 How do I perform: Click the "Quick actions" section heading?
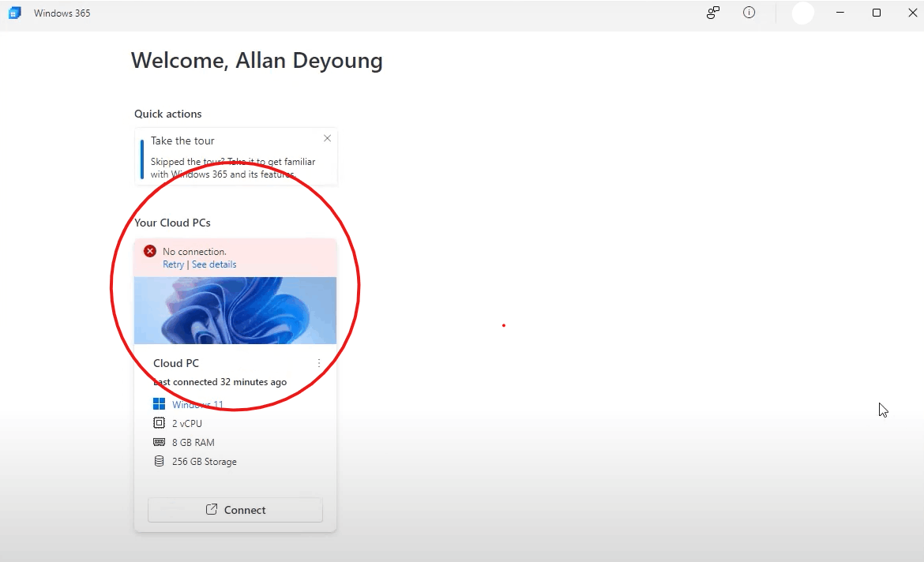pos(168,114)
